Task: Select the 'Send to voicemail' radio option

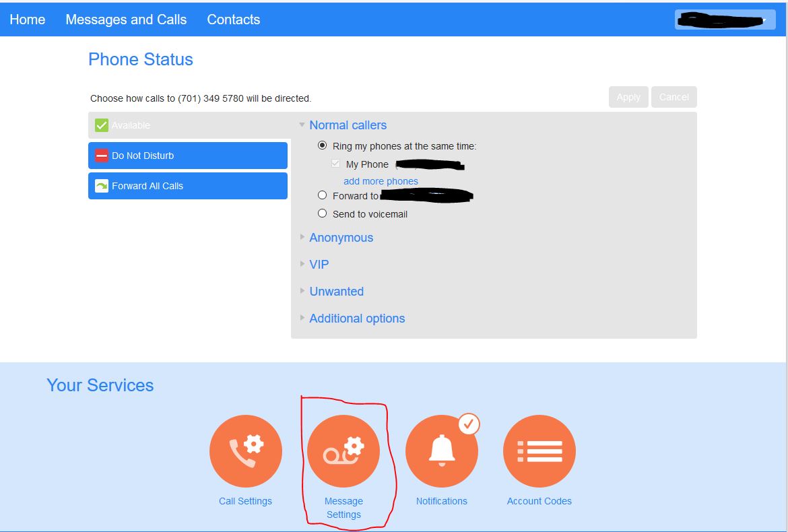Action: [x=323, y=213]
